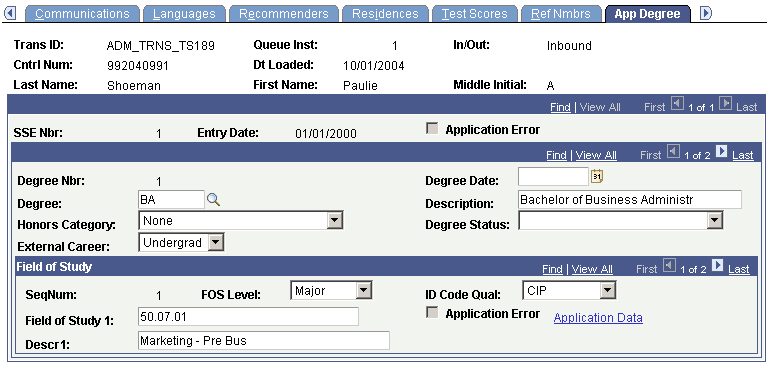The height and width of the screenshot is (371, 772).
Task: Show next Field of Study row arrow
Action: coord(718,266)
